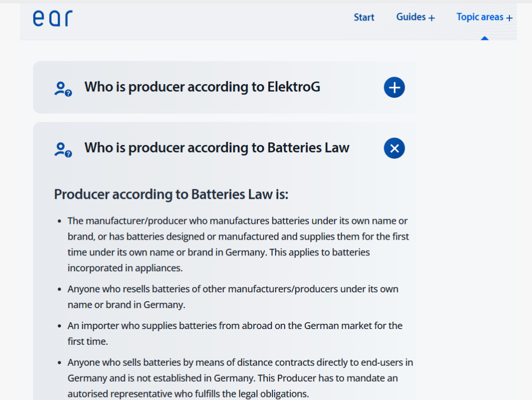
Task: Open the Start page
Action: 364,17
